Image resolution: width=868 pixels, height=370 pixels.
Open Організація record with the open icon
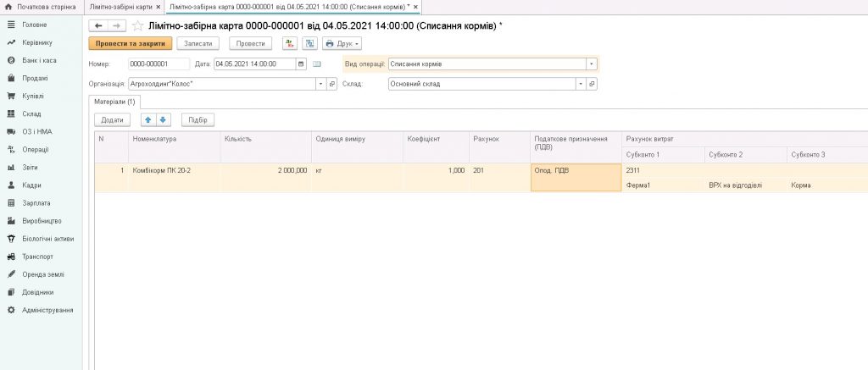coord(332,84)
